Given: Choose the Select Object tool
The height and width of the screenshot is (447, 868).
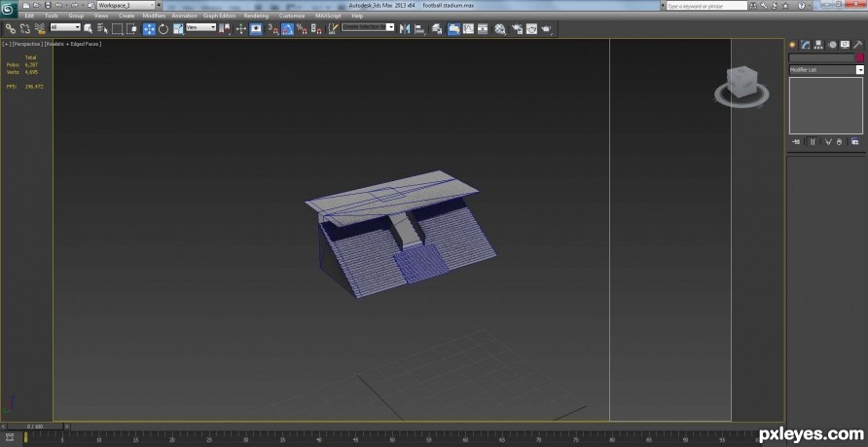Looking at the screenshot, I should 88,29.
